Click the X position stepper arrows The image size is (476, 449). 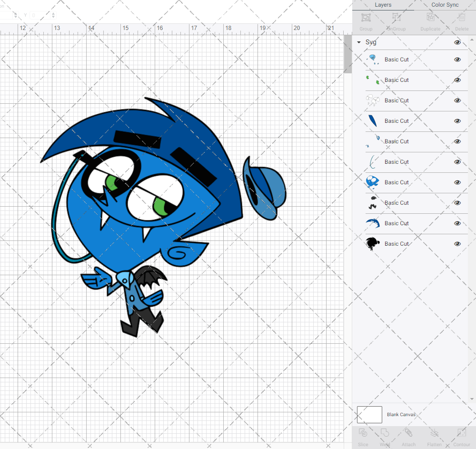[16, 15]
